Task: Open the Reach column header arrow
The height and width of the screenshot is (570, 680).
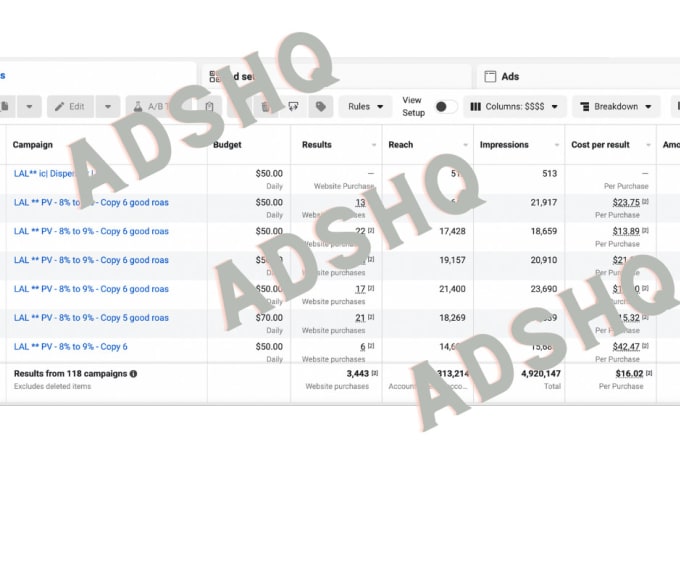Action: (465, 145)
